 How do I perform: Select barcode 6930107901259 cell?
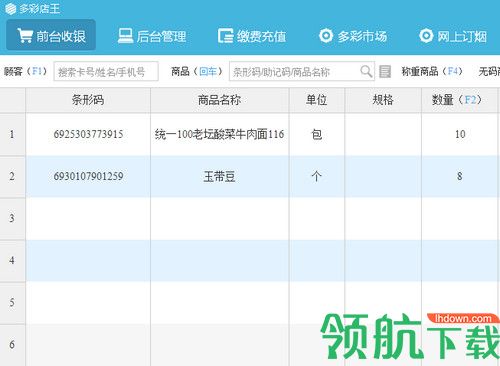click(88, 176)
